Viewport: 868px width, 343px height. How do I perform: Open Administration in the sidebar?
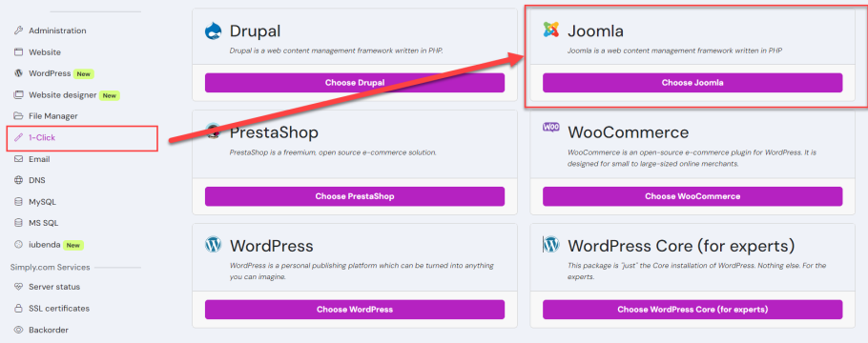pos(57,30)
